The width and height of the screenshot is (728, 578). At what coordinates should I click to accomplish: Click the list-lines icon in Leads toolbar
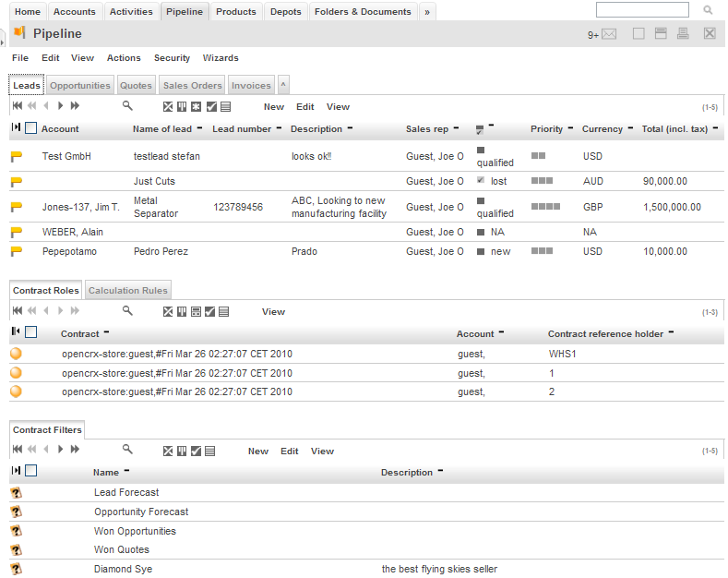[226, 107]
